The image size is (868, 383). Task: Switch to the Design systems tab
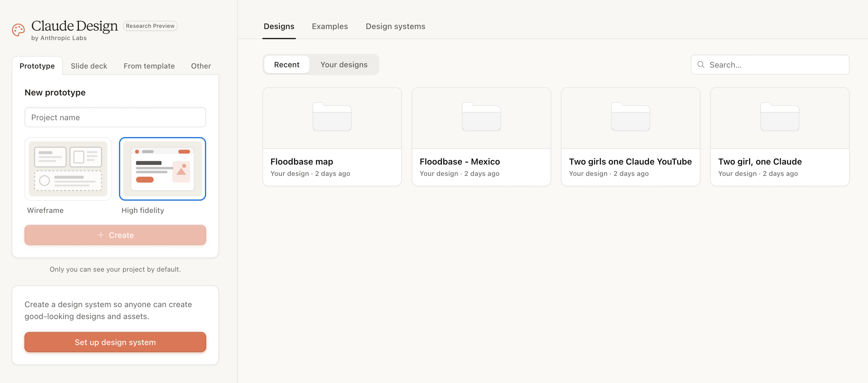[x=395, y=26]
